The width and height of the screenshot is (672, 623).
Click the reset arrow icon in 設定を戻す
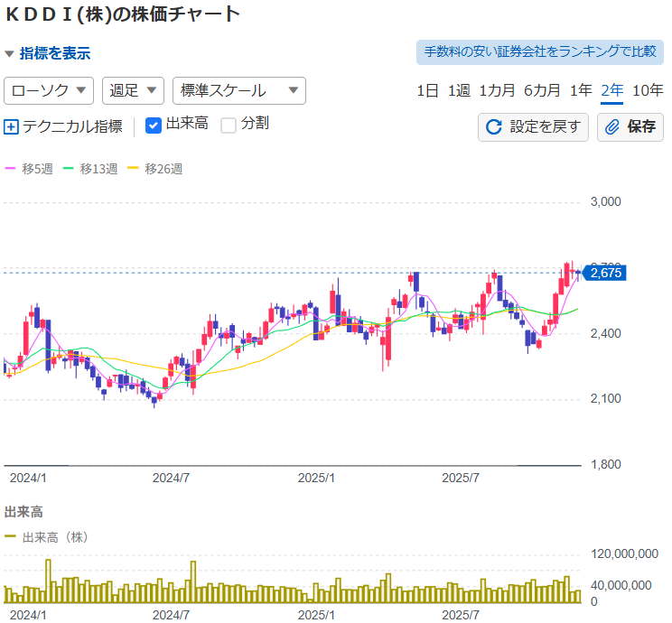pyautogui.click(x=494, y=126)
